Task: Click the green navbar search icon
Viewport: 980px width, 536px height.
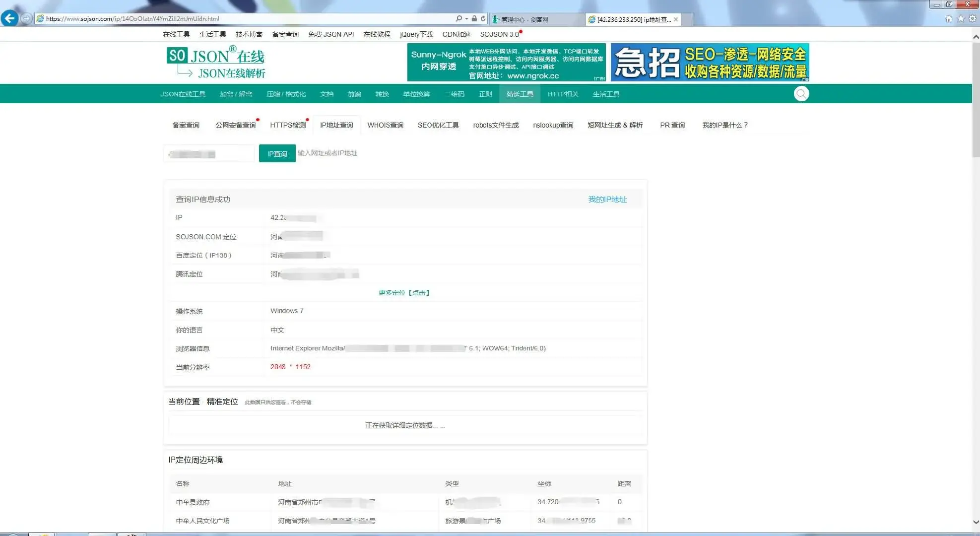Action: click(x=801, y=94)
